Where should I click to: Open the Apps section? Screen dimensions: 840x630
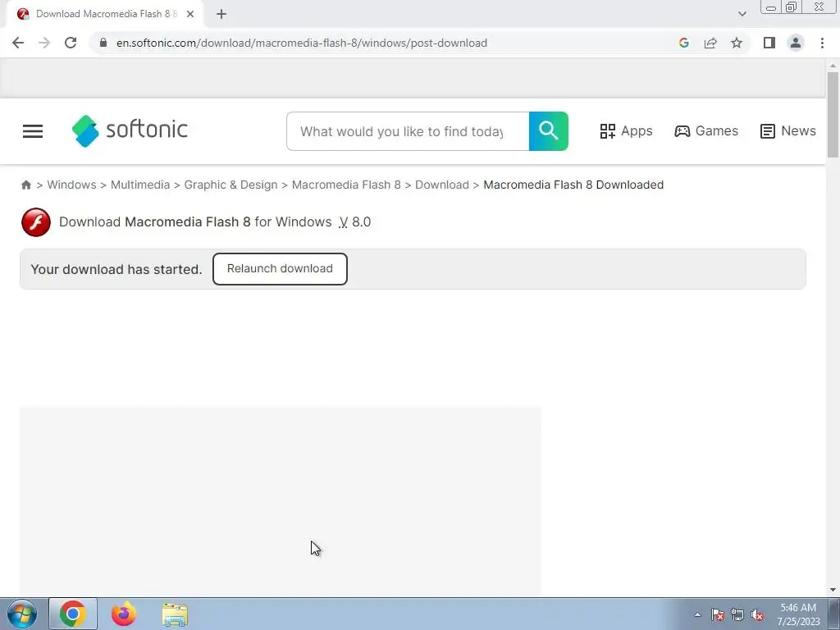(626, 131)
